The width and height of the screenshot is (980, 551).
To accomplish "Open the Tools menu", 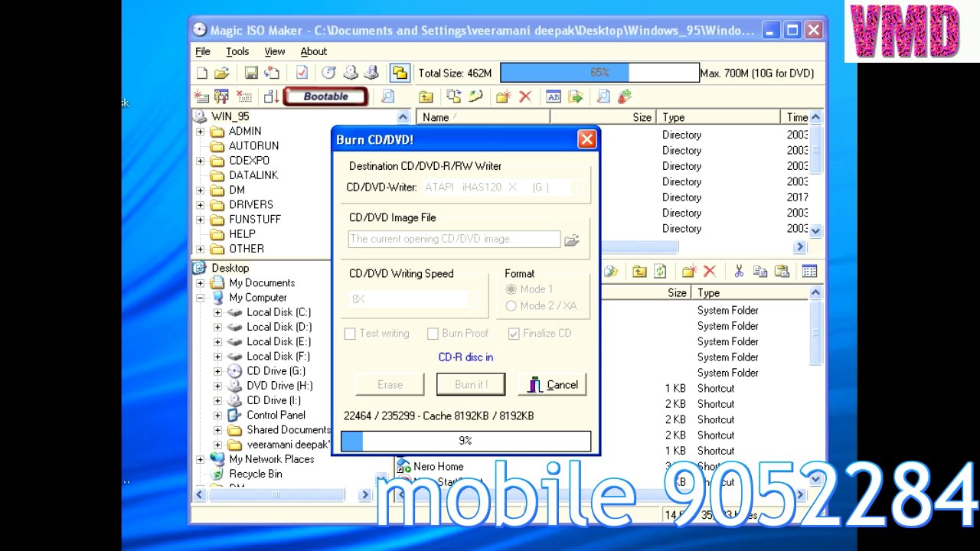I will point(237,51).
